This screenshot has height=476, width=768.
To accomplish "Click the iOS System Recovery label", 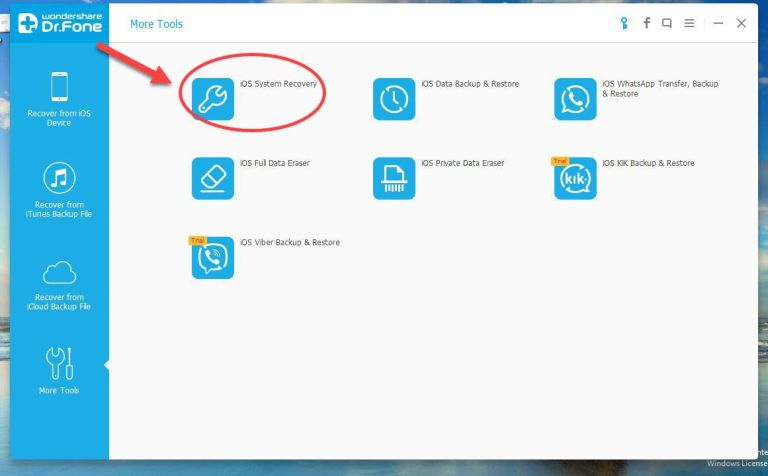I will tap(278, 84).
